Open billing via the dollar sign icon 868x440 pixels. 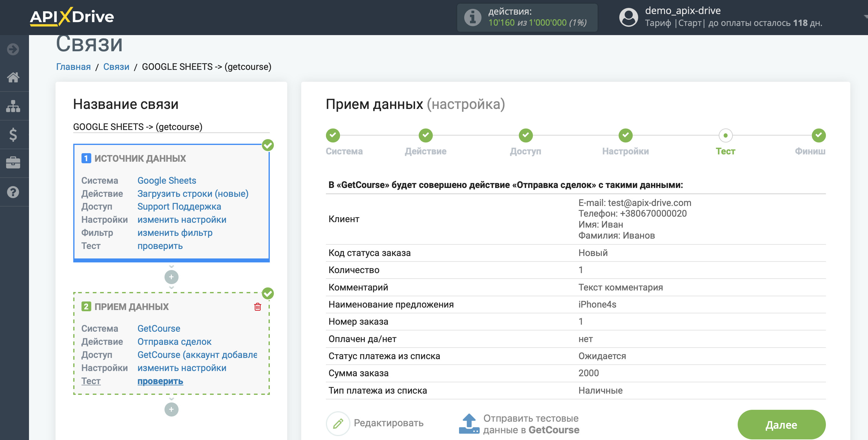pyautogui.click(x=13, y=135)
